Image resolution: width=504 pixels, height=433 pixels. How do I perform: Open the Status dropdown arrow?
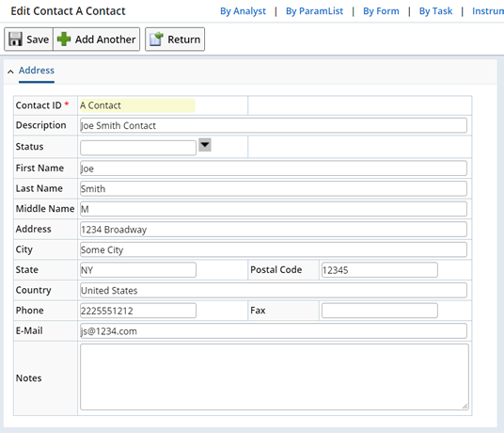[205, 145]
